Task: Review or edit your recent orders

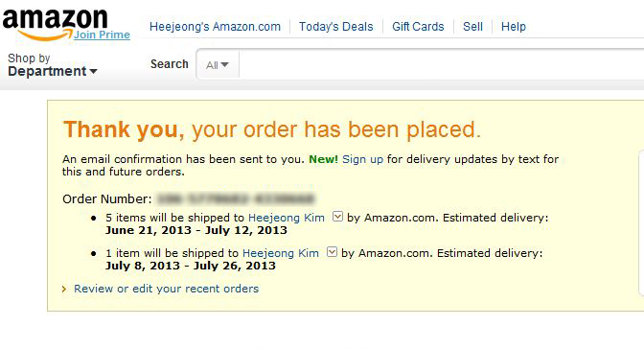Action: pos(167,289)
